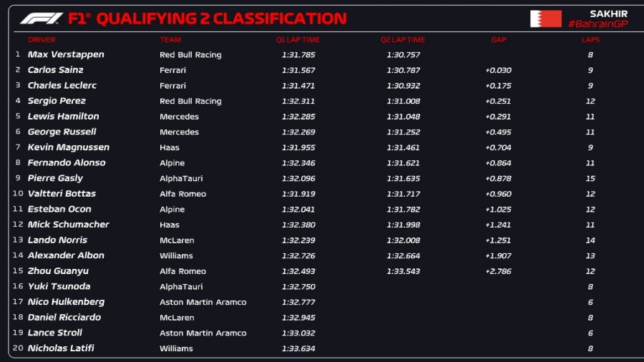
Task: Click the GAP column header
Action: 499,40
